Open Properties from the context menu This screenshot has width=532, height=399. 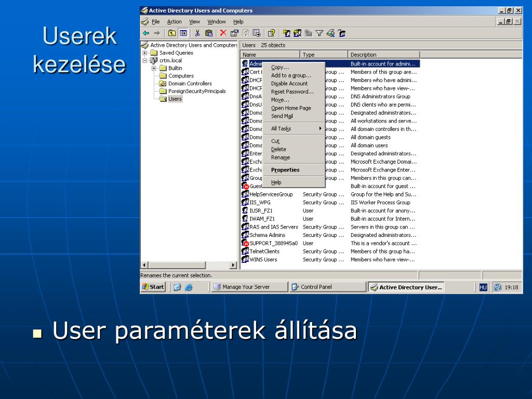pyautogui.click(x=294, y=170)
